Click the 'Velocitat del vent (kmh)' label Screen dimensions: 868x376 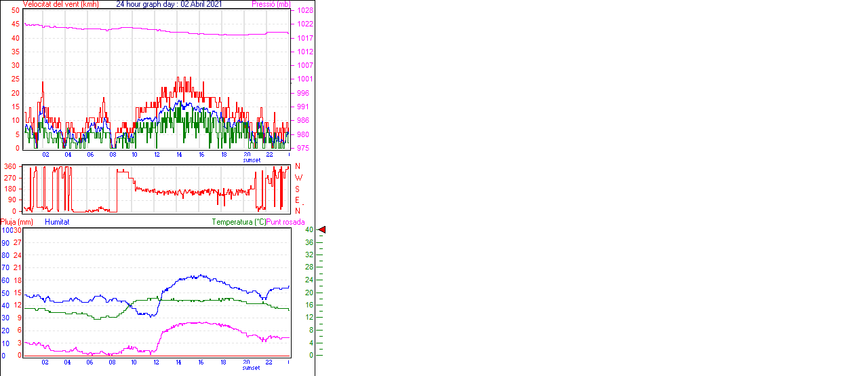pos(61,4)
